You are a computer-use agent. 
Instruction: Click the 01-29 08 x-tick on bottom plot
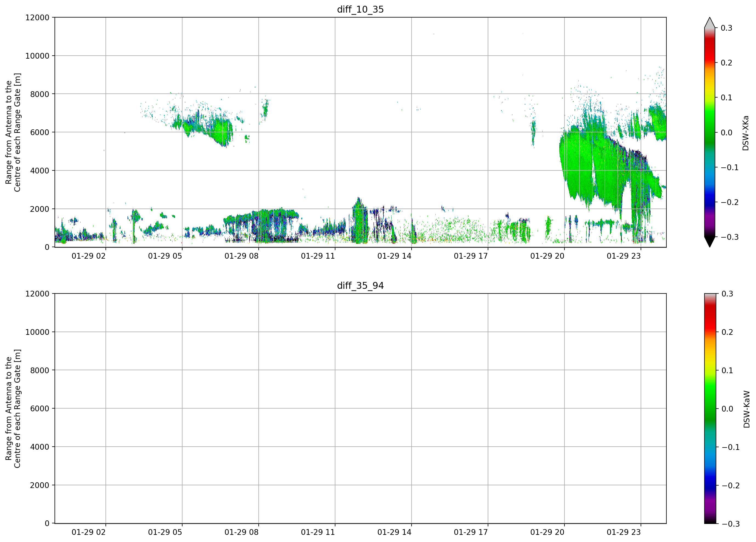(x=241, y=532)
